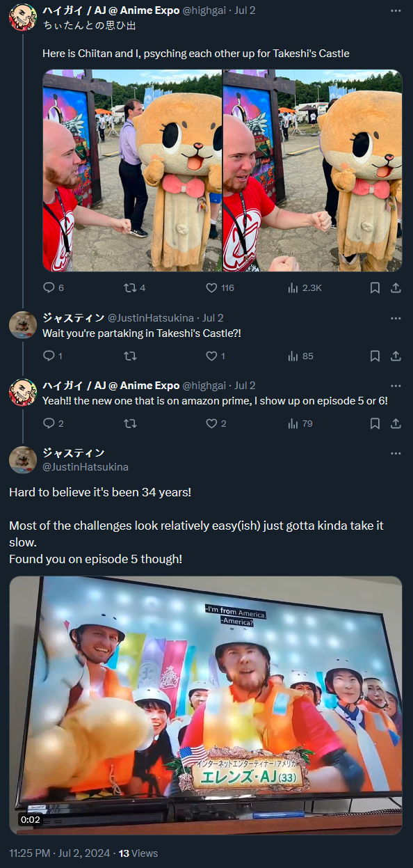View analytics showing 2.3K views
The height and width of the screenshot is (868, 413).
click(304, 287)
